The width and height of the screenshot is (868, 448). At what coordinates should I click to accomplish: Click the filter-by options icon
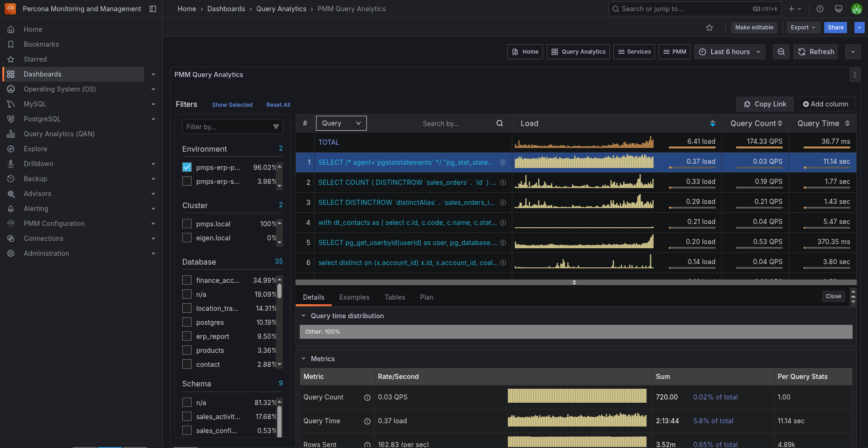pos(276,126)
